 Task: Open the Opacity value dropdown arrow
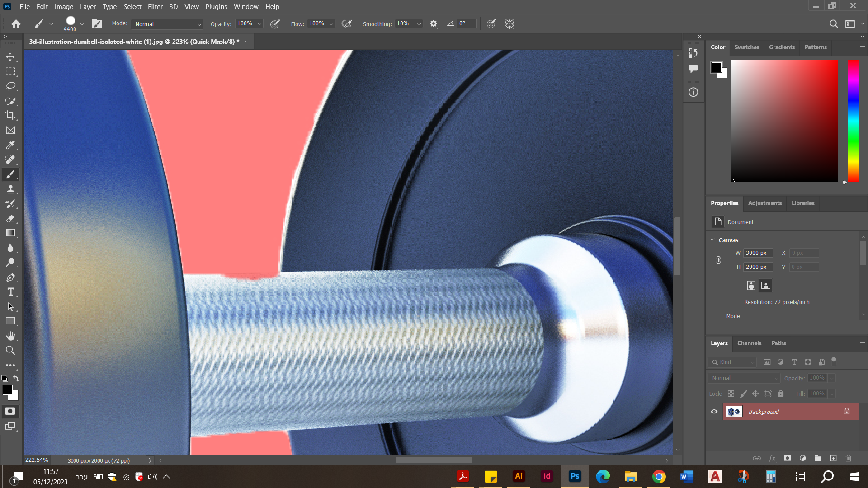click(259, 24)
